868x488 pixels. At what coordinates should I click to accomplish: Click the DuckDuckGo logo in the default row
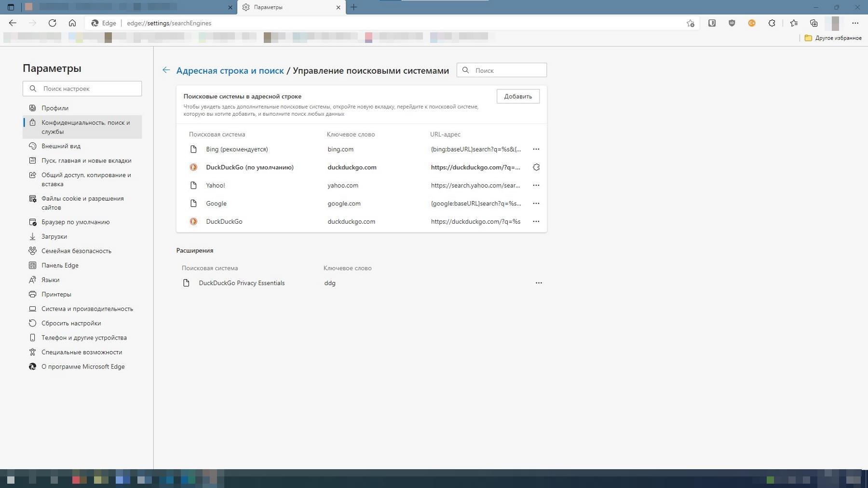[193, 167]
